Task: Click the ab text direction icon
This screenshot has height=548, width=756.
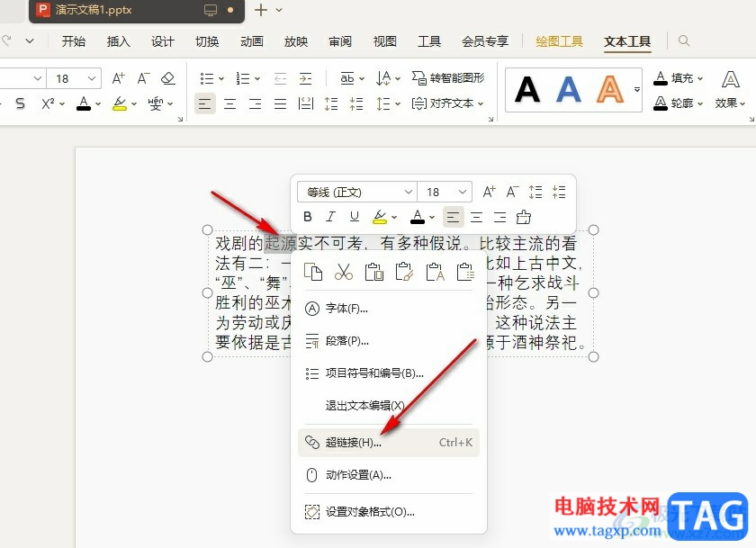Action: tap(347, 78)
